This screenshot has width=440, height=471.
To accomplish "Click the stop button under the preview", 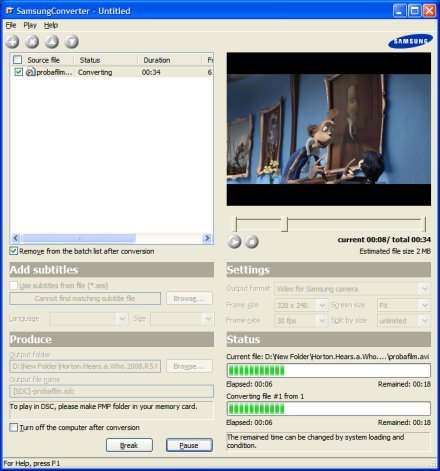I will point(252,241).
